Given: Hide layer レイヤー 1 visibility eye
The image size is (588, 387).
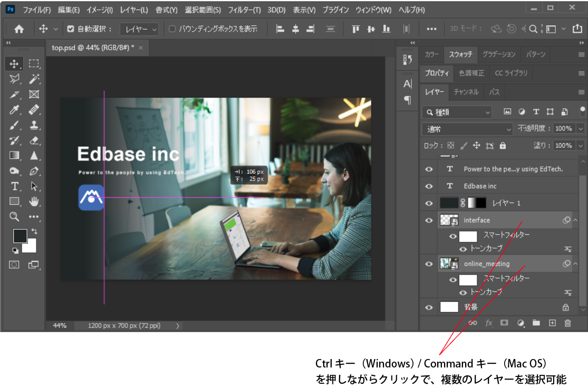Looking at the screenshot, I should 429,203.
